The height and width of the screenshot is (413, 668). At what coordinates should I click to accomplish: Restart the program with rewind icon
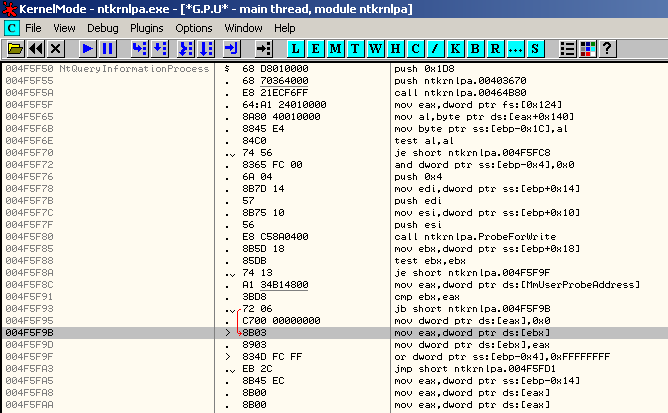tap(35, 48)
